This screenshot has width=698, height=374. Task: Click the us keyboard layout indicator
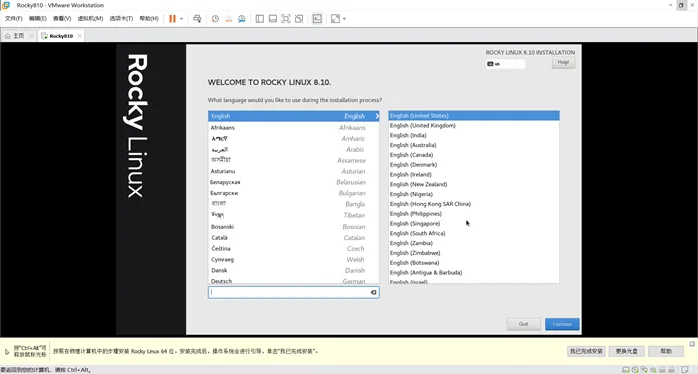[x=506, y=64]
